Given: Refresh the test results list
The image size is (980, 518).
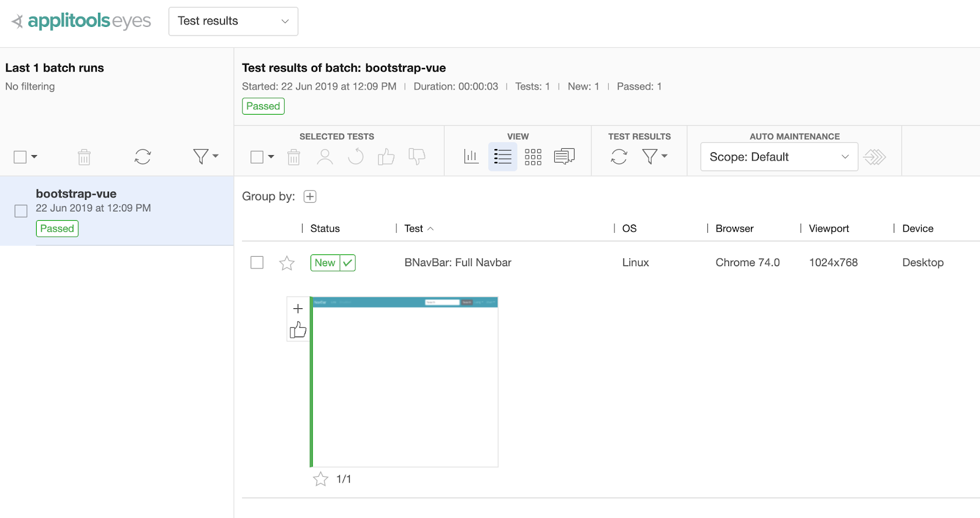Looking at the screenshot, I should point(619,157).
